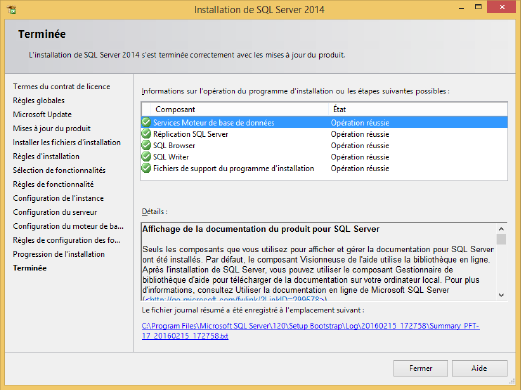
Task: Click green check icon beside Services Moteur de base de données
Action: point(146,122)
